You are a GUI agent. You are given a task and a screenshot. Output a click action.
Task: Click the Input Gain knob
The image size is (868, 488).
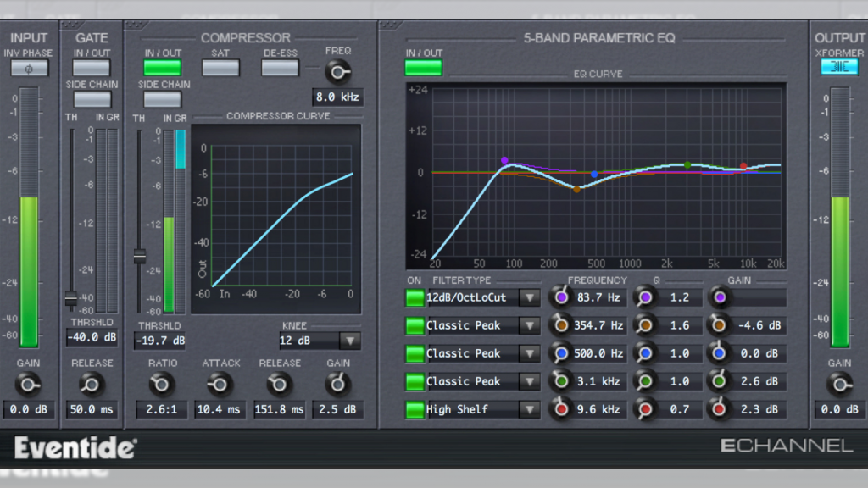[x=28, y=384]
